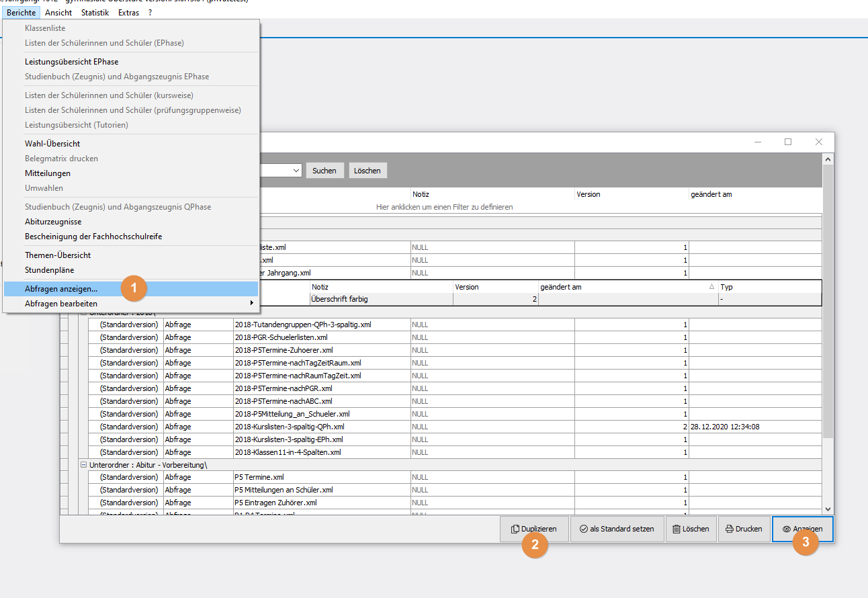Open the Statistik menu
This screenshot has width=868, height=598.
coord(95,13)
